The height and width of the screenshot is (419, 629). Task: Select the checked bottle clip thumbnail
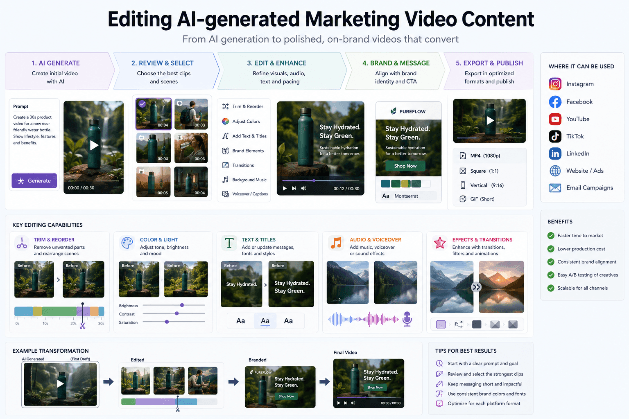(x=154, y=114)
